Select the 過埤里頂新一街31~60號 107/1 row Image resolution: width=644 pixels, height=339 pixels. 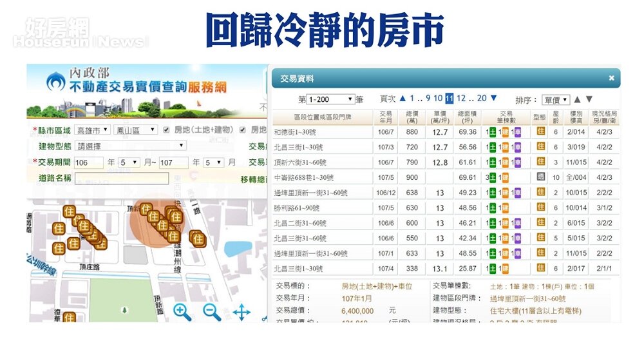click(x=446, y=253)
